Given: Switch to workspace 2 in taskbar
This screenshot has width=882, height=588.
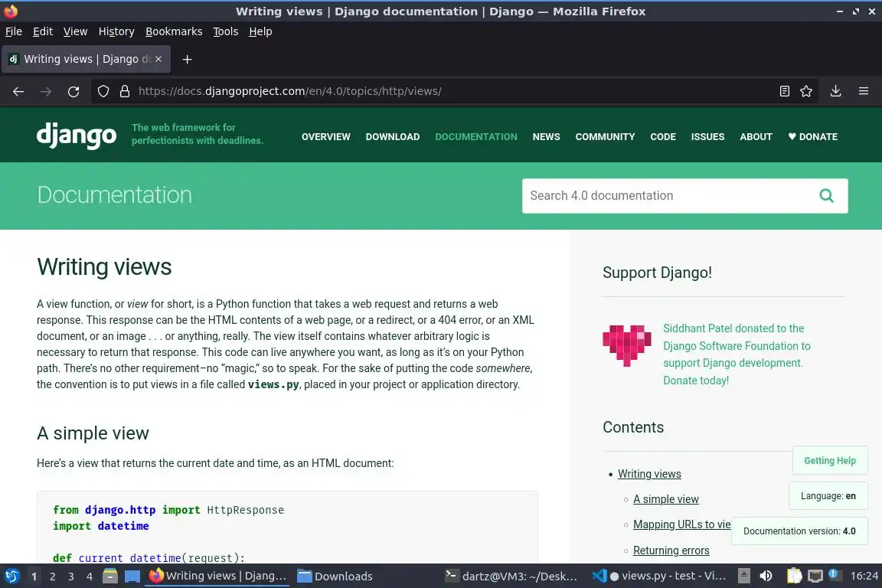Looking at the screenshot, I should 52,577.
